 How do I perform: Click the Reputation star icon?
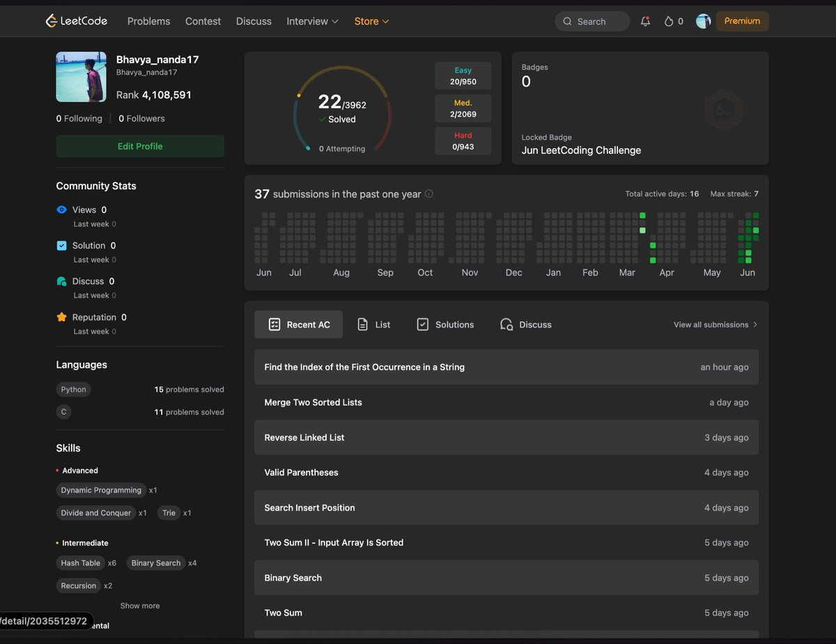point(61,317)
